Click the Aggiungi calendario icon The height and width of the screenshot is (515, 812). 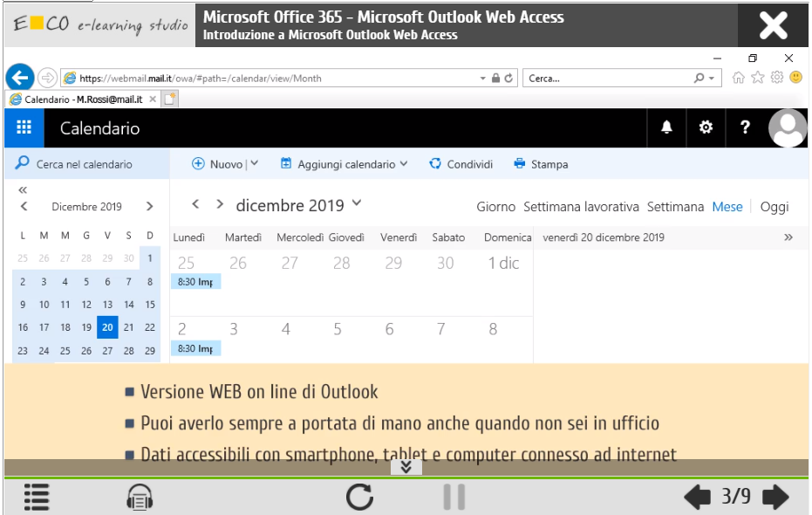(286, 164)
